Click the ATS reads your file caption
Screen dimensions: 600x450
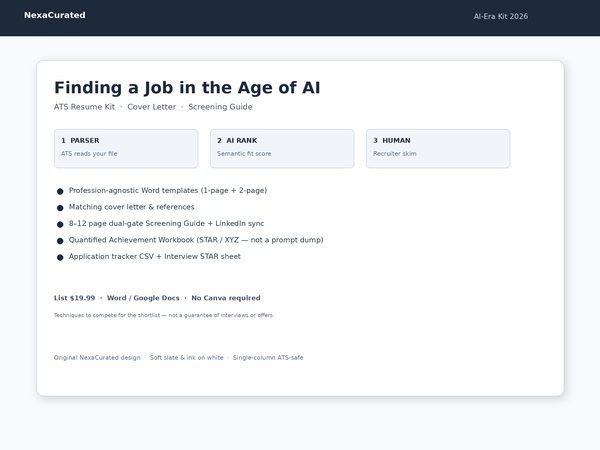(x=89, y=154)
